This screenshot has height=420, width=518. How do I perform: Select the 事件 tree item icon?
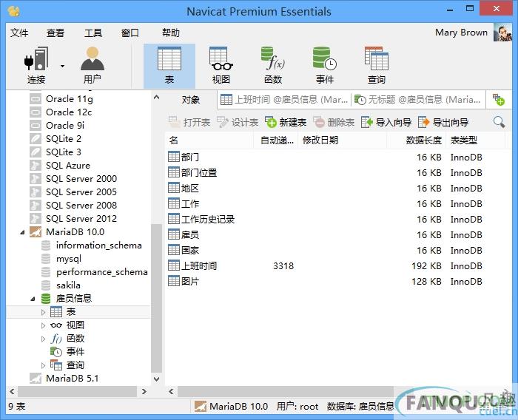pos(55,352)
